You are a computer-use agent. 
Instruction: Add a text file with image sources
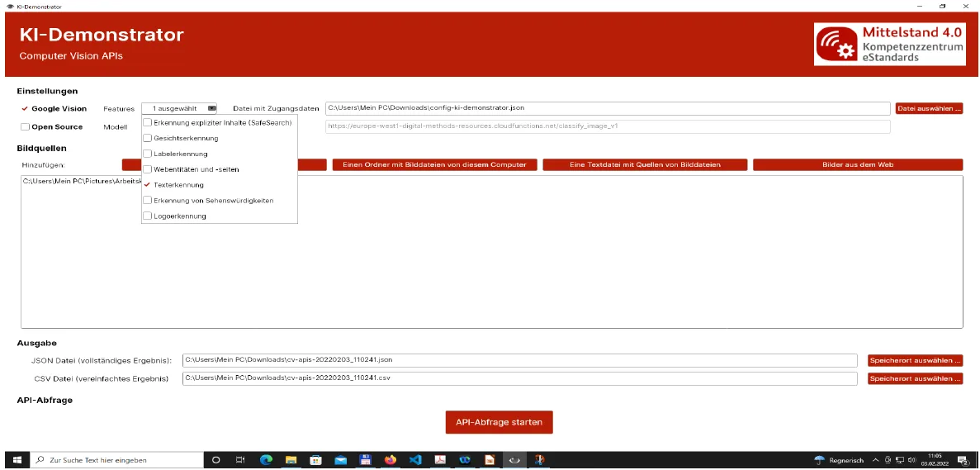click(645, 165)
